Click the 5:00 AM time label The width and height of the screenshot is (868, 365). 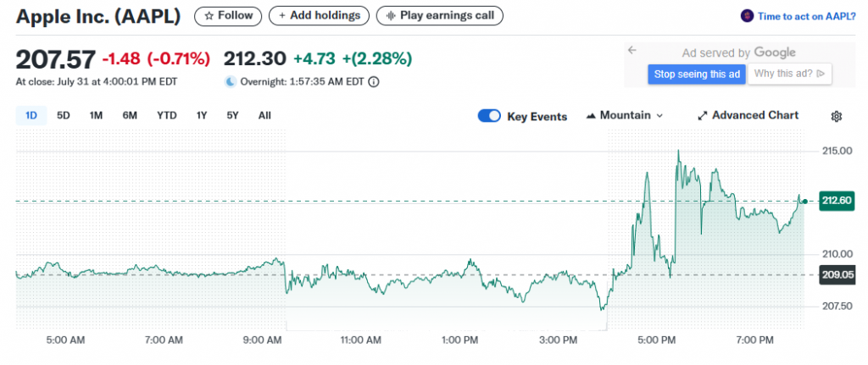click(65, 340)
